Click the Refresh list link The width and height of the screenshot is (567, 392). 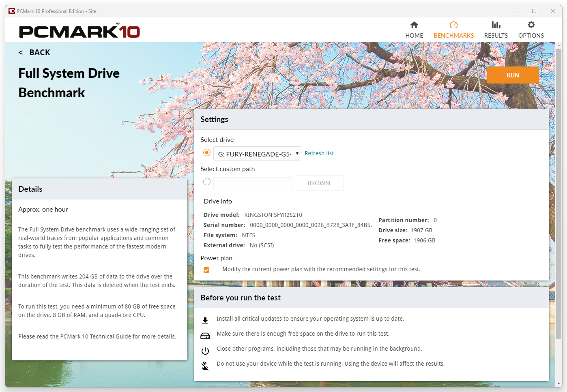tap(319, 153)
